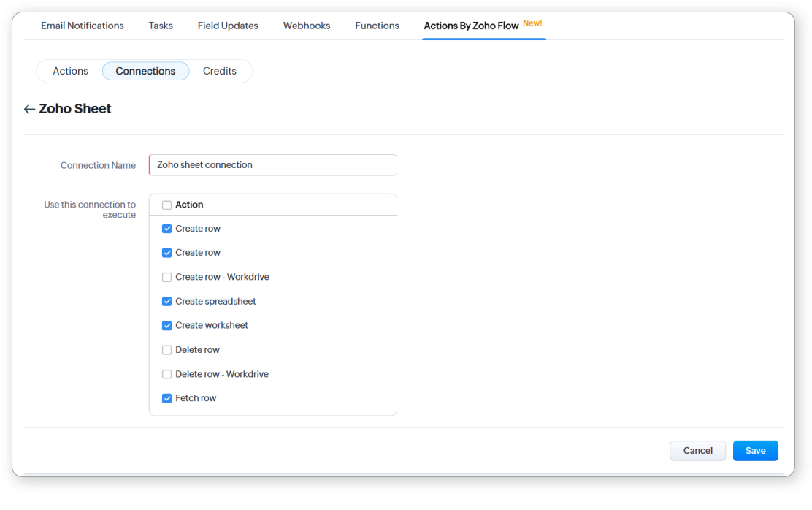Click the Delete row - Workdrive label

pyautogui.click(x=222, y=374)
